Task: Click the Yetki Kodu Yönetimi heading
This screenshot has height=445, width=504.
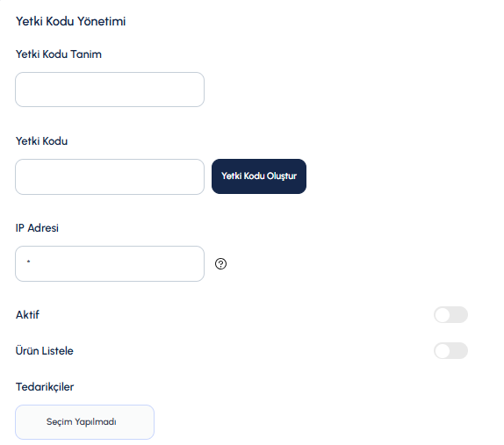Action: click(71, 21)
